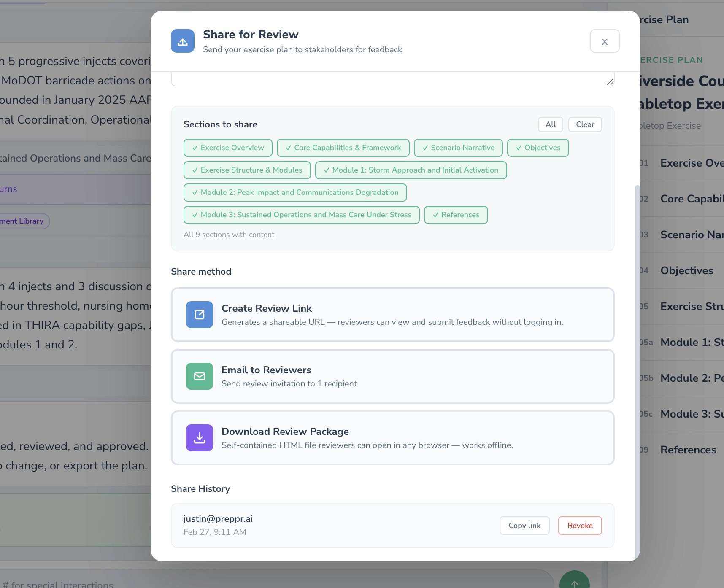The width and height of the screenshot is (724, 588).
Task: Open 05a Module 1 in background outline
Action: [x=682, y=342]
